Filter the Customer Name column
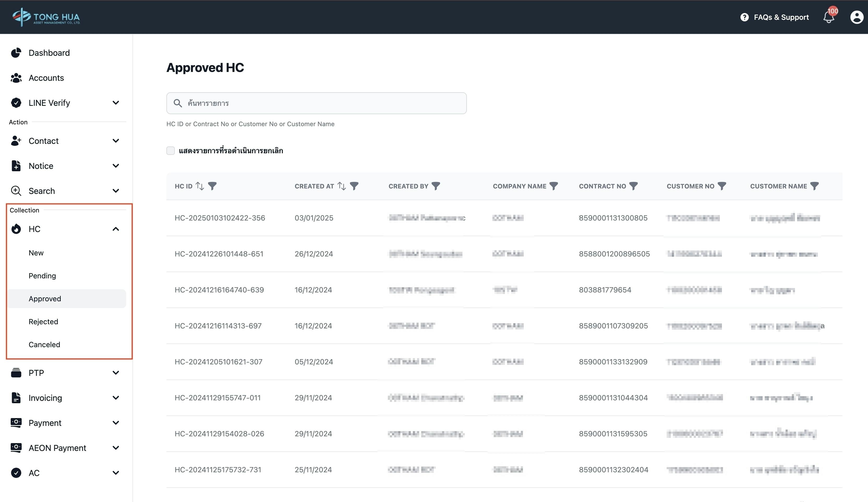Viewport: 868px width, 502px height. pos(814,186)
